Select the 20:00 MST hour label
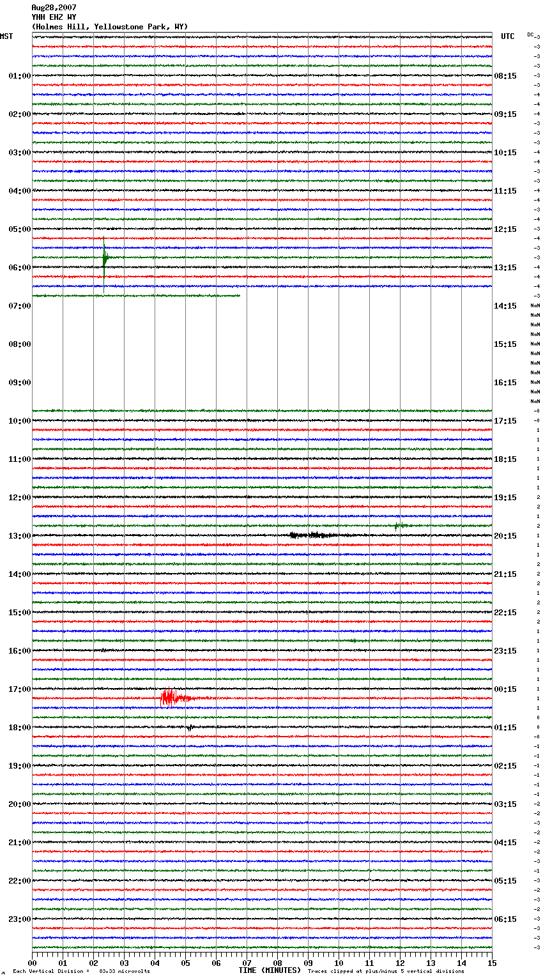The height and width of the screenshot is (980, 543). click(x=20, y=804)
